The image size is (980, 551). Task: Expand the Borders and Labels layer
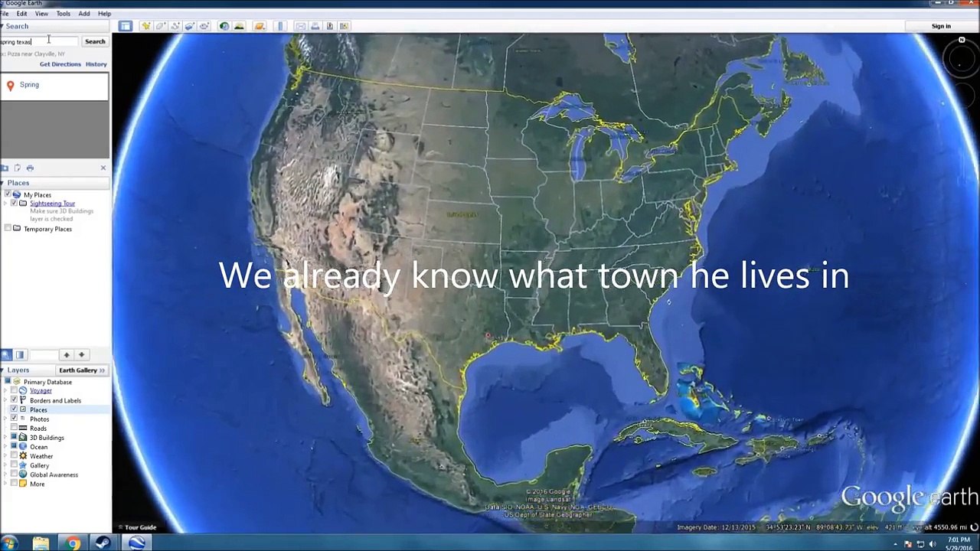pos(5,400)
